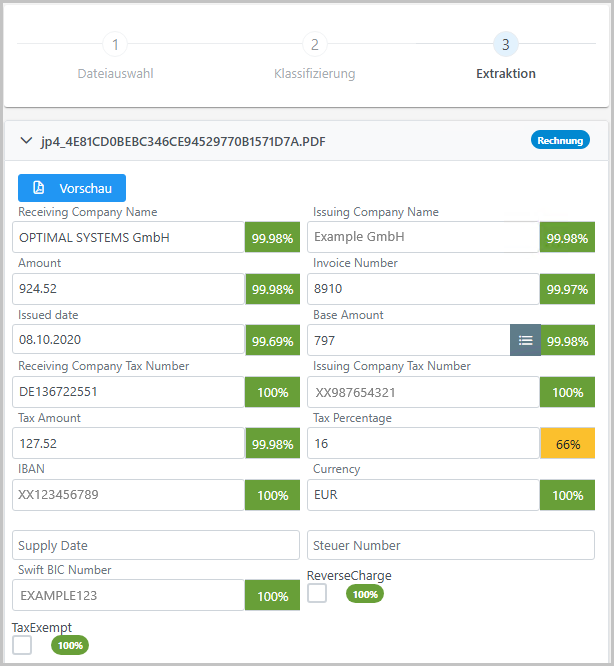Viewport: 614px width, 666px height.
Task: Select the Swift BIC Number field
Action: pyautogui.click(x=128, y=596)
